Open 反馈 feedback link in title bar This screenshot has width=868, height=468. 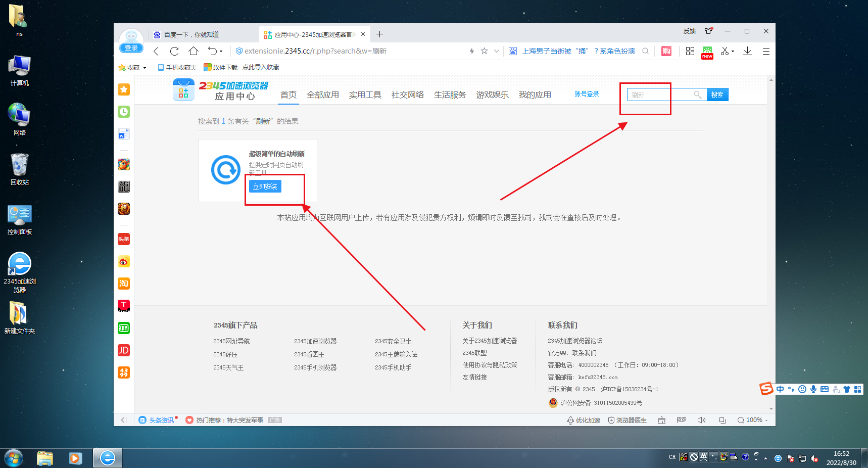coord(690,31)
